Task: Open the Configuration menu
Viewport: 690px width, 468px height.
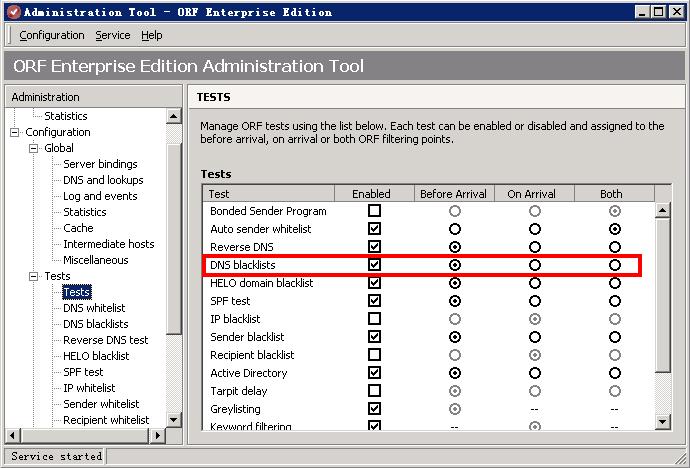Action: (x=52, y=35)
